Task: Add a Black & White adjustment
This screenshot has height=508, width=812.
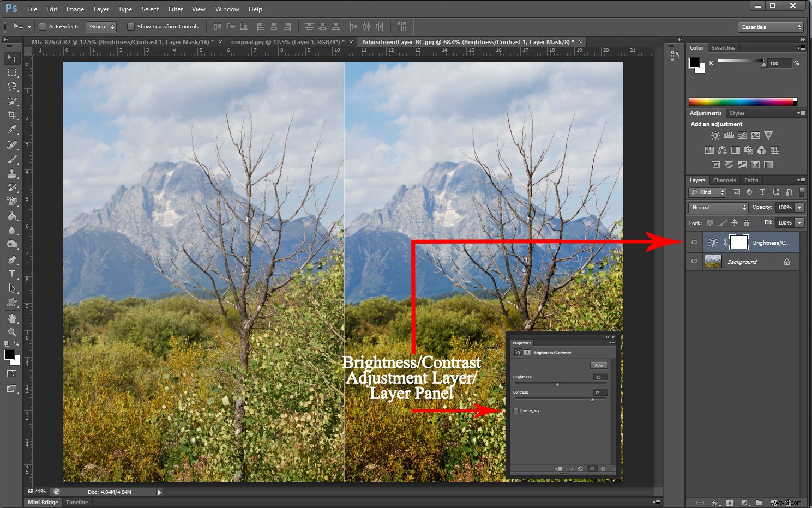Action: 735,150
